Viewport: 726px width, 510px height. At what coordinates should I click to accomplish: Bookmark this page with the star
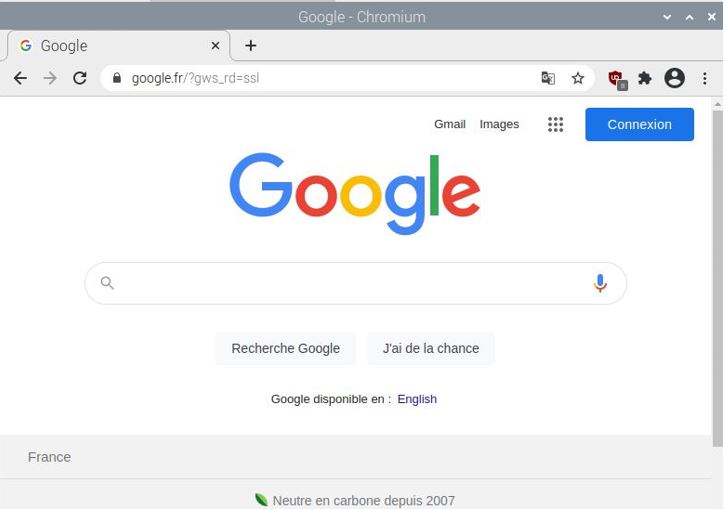pyautogui.click(x=578, y=78)
